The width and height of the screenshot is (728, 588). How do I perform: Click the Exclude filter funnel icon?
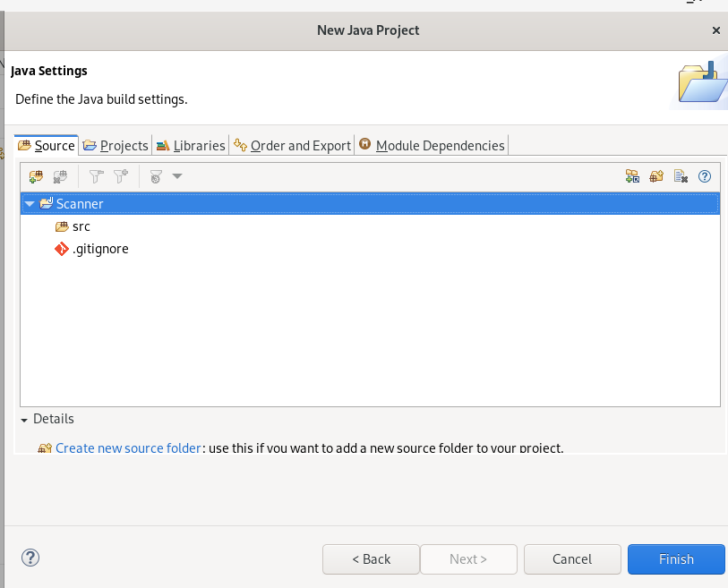(96, 176)
